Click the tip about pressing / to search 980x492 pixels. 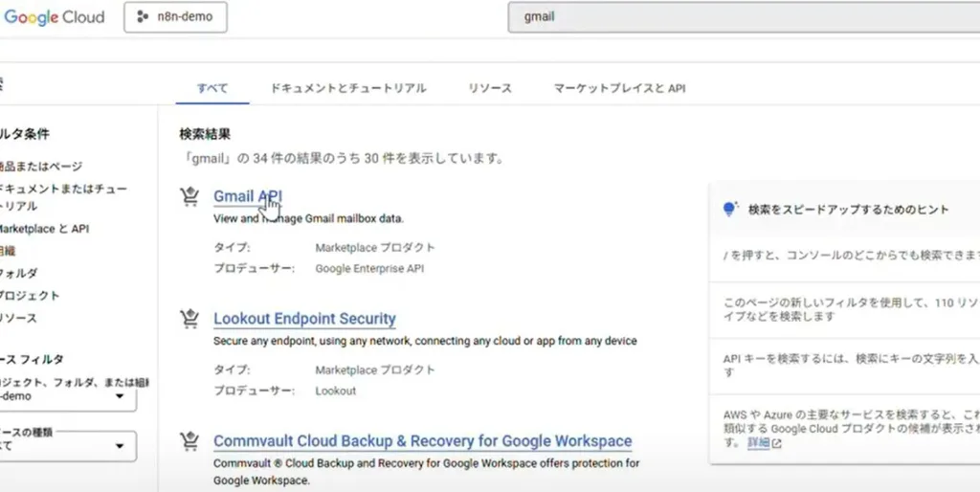[851, 255]
